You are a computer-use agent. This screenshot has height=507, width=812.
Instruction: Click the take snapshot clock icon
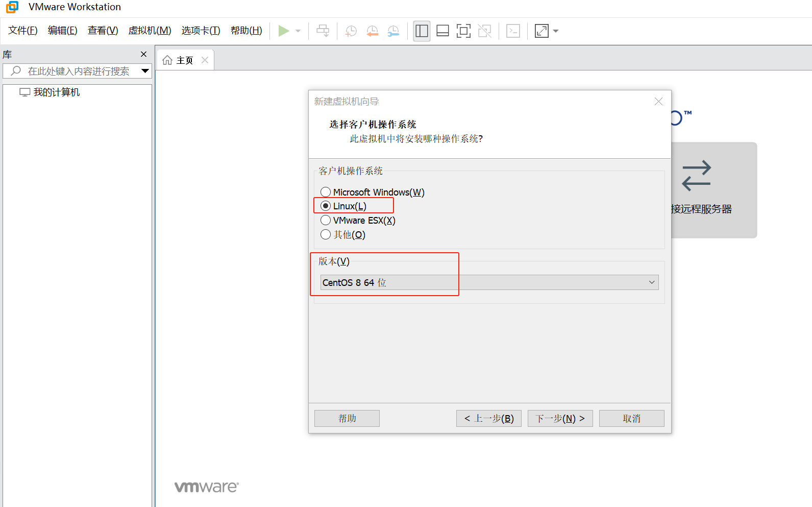pos(351,31)
